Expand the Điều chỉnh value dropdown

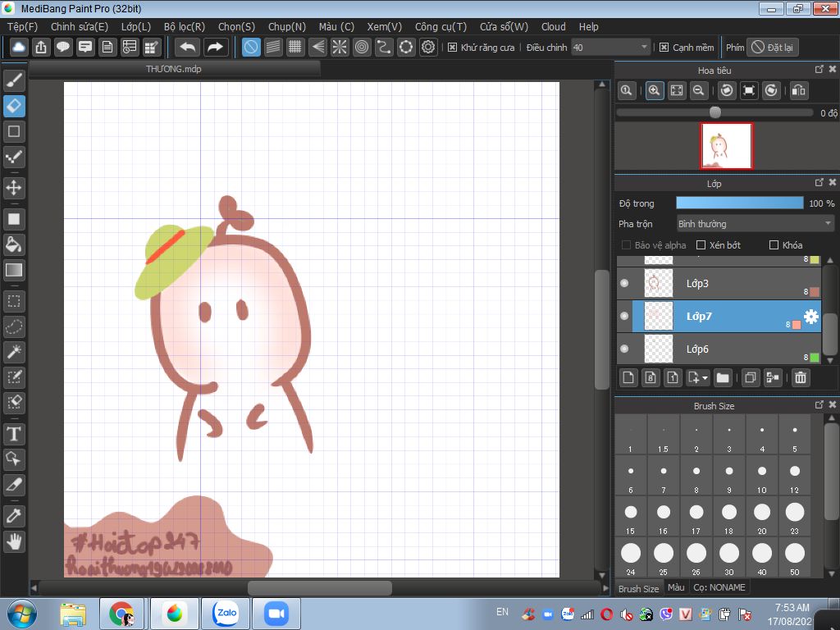tap(644, 48)
